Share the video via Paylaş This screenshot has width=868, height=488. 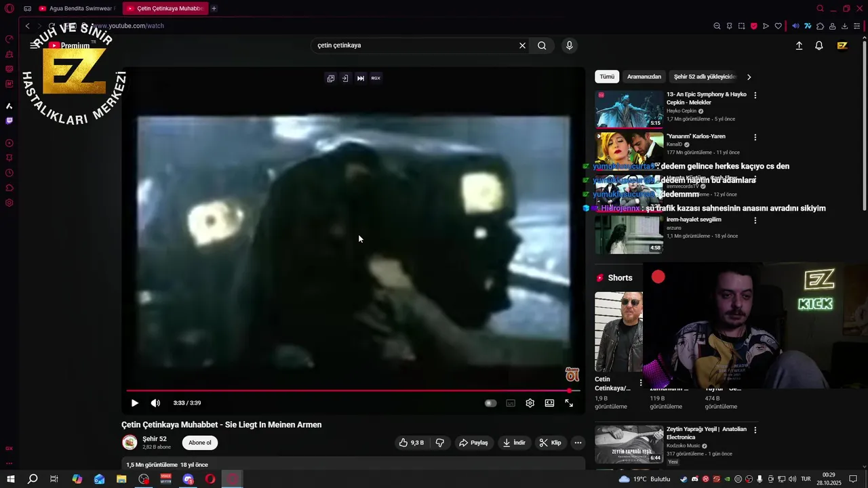click(473, 443)
